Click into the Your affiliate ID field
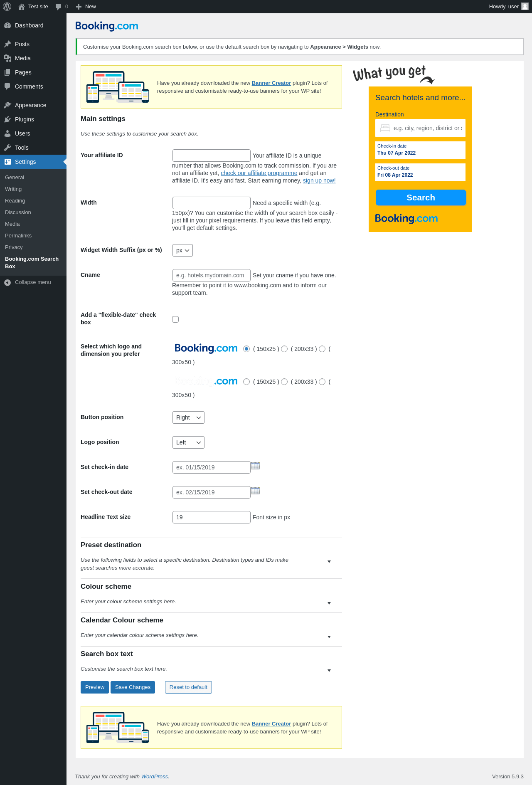This screenshot has height=785, width=532. (x=212, y=156)
